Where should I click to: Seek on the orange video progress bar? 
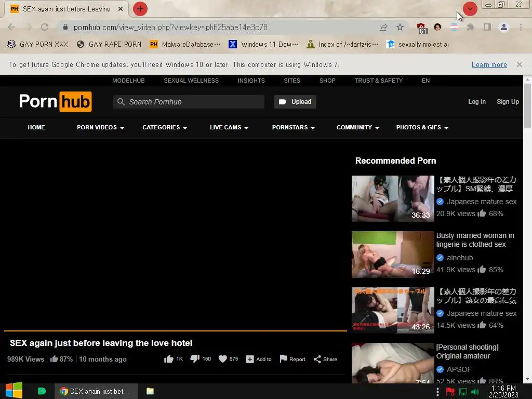[x=176, y=330]
